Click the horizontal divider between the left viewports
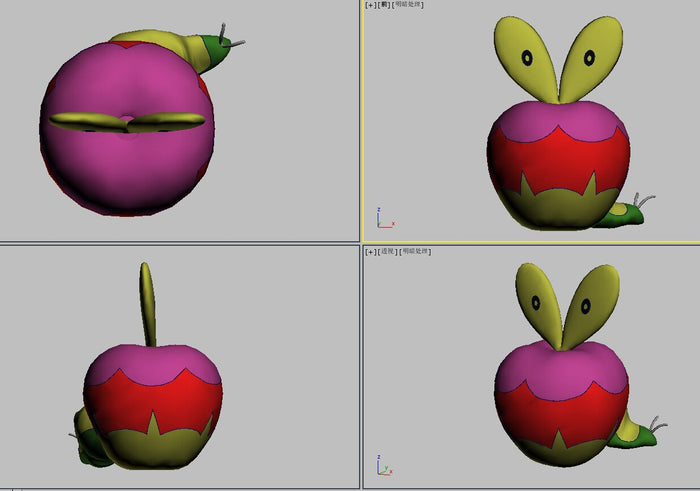The width and height of the screenshot is (700, 491). (180, 243)
